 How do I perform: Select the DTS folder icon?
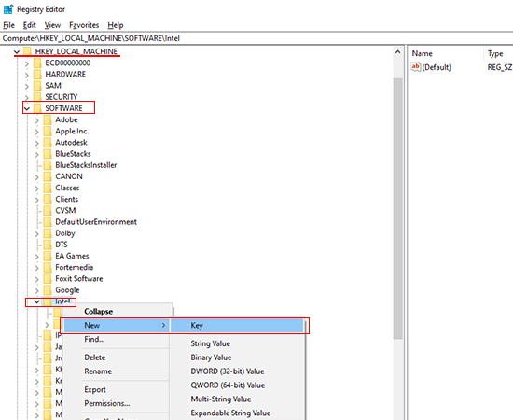48,245
